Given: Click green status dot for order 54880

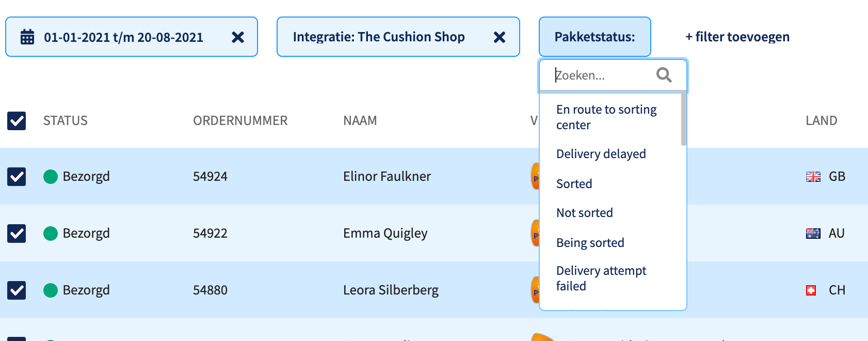Looking at the screenshot, I should tap(51, 290).
